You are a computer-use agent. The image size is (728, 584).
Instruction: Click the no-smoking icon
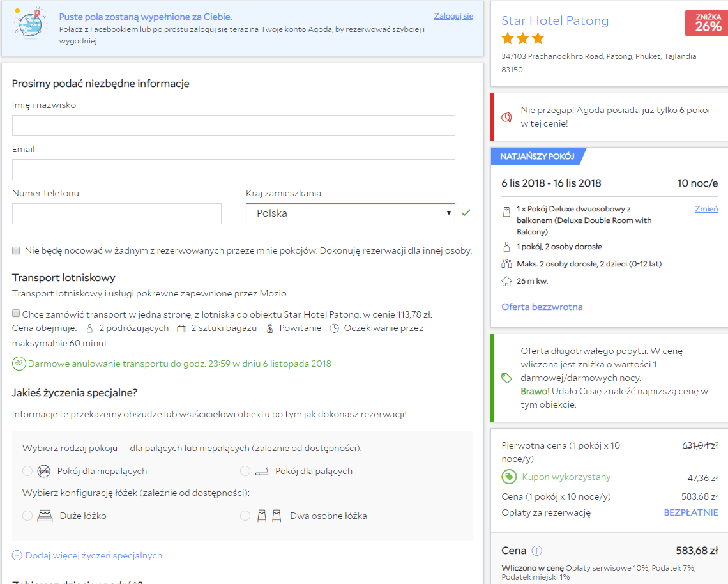(43, 471)
